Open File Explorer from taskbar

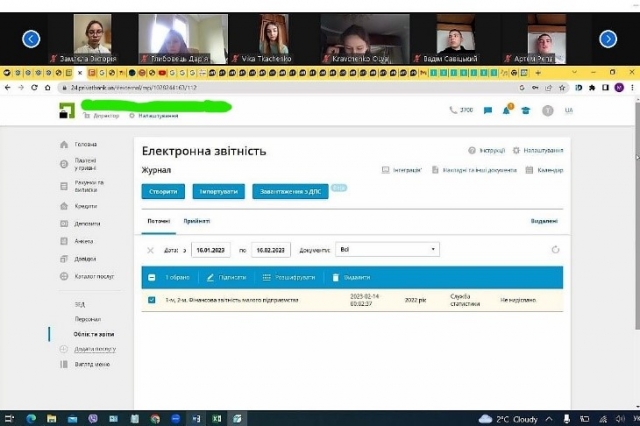coord(51,419)
